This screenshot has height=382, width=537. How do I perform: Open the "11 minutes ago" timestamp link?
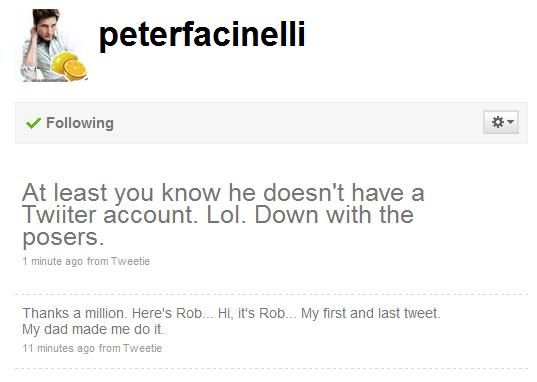[x=59, y=348]
